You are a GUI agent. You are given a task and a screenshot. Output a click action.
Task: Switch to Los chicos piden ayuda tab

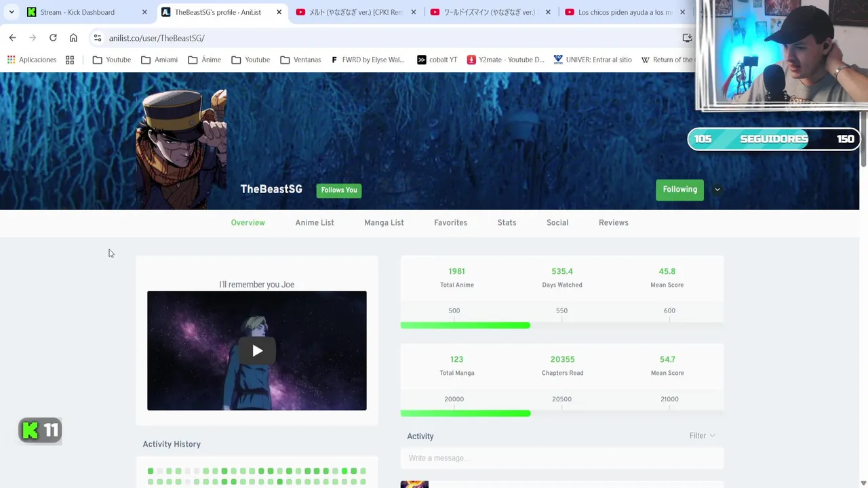click(x=623, y=12)
